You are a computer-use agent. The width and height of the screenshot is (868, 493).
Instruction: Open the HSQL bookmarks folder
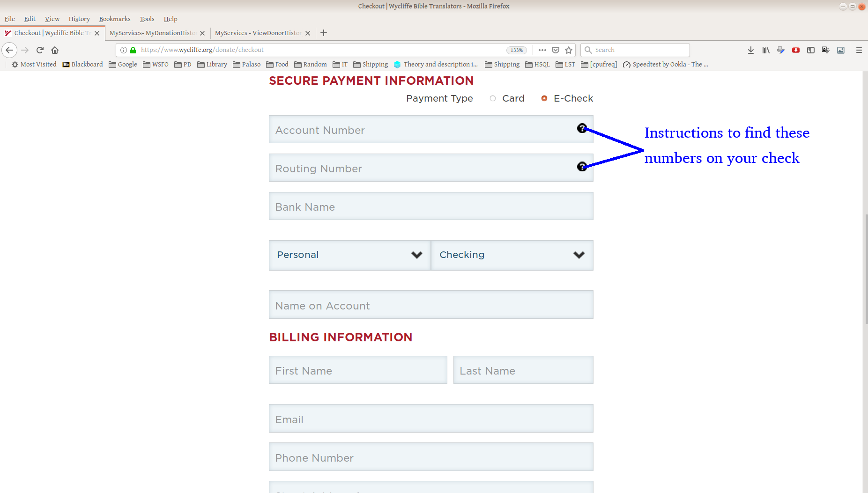(537, 65)
